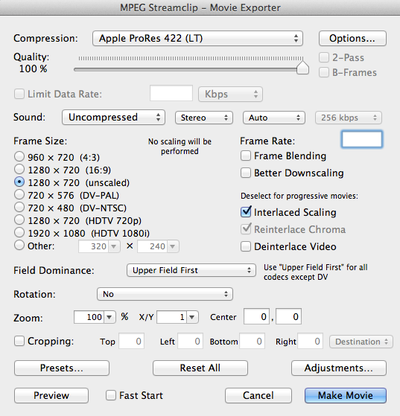Click the Frame Rate input field
The width and height of the screenshot is (400, 416).
(362, 139)
